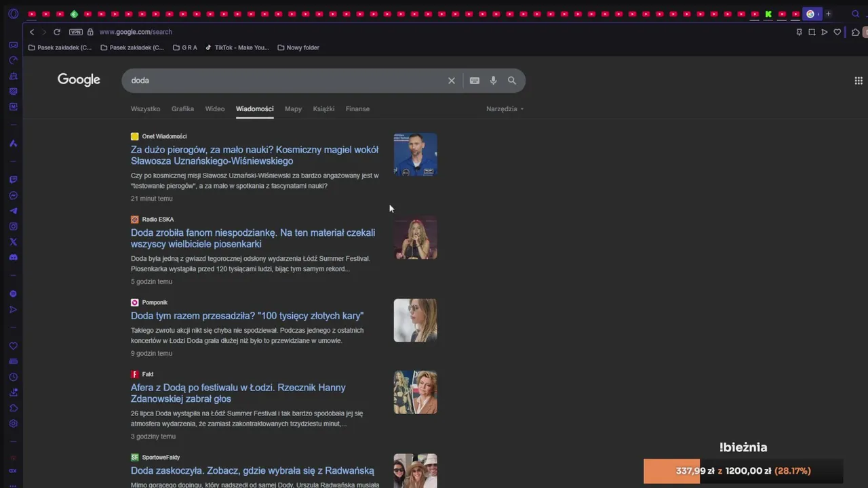
Task: Click the '!bieżnia' overlay label
Action: click(x=743, y=447)
